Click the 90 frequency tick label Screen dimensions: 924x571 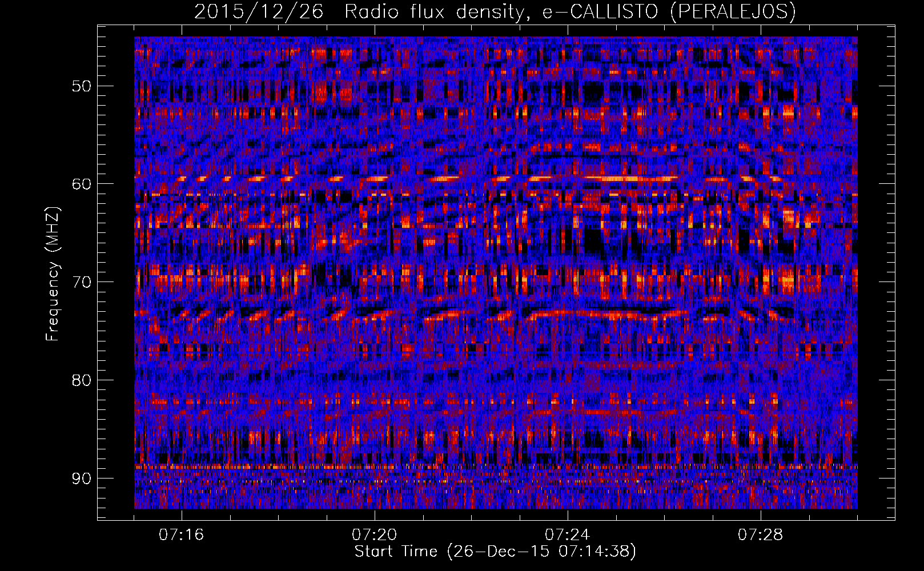81,478
